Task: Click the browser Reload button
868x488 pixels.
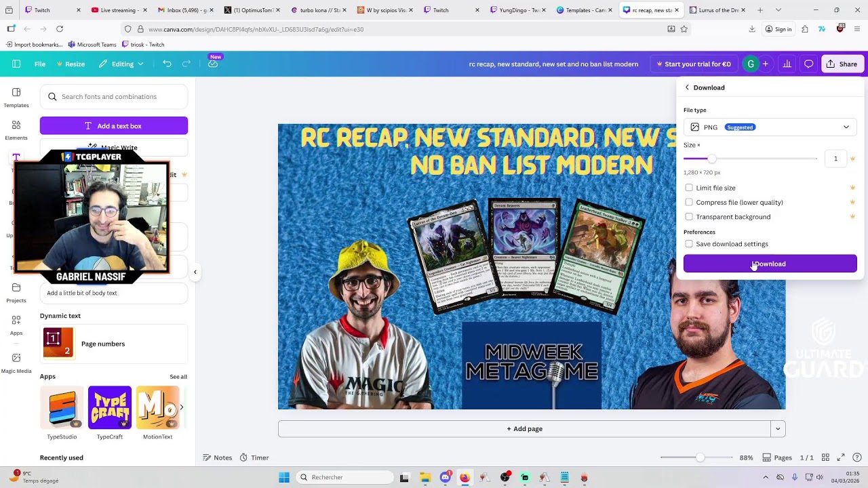Action: coord(60,29)
